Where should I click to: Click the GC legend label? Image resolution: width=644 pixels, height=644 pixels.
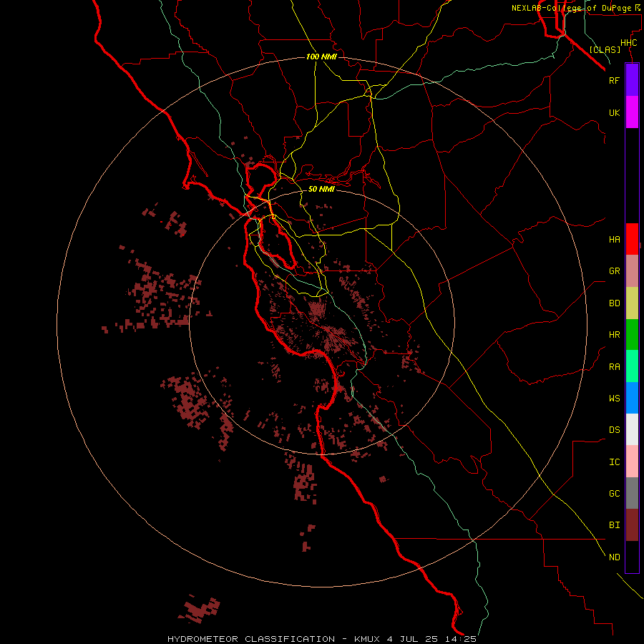click(x=614, y=494)
